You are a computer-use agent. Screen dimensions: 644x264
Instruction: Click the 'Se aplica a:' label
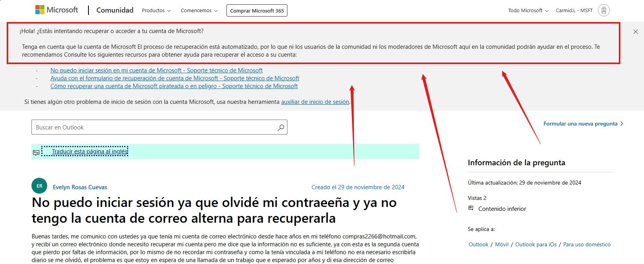pos(481,229)
